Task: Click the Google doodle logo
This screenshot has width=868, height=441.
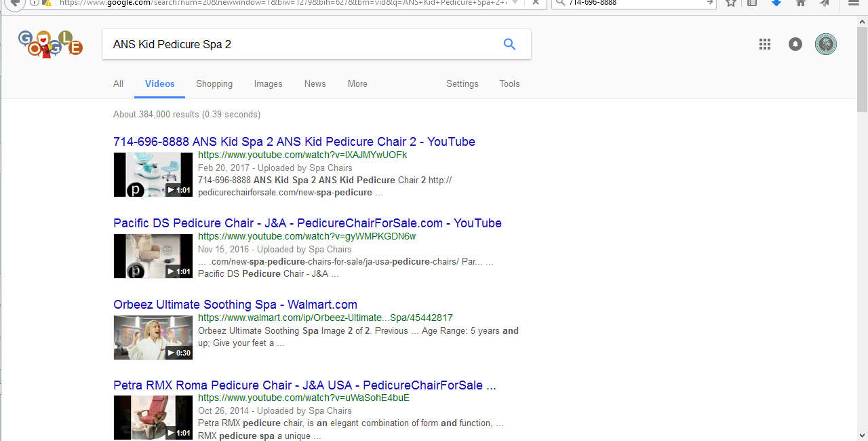Action: tap(51, 44)
